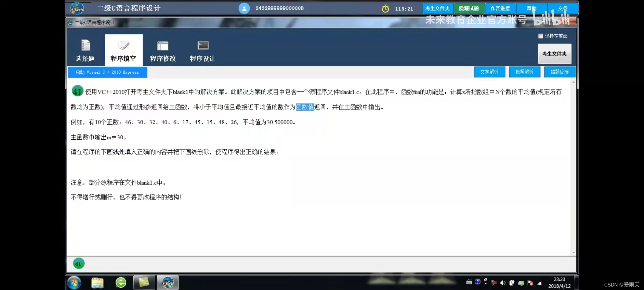The height and width of the screenshot is (290, 644).
Task: Open the 选择题 section tab
Action: point(85,50)
